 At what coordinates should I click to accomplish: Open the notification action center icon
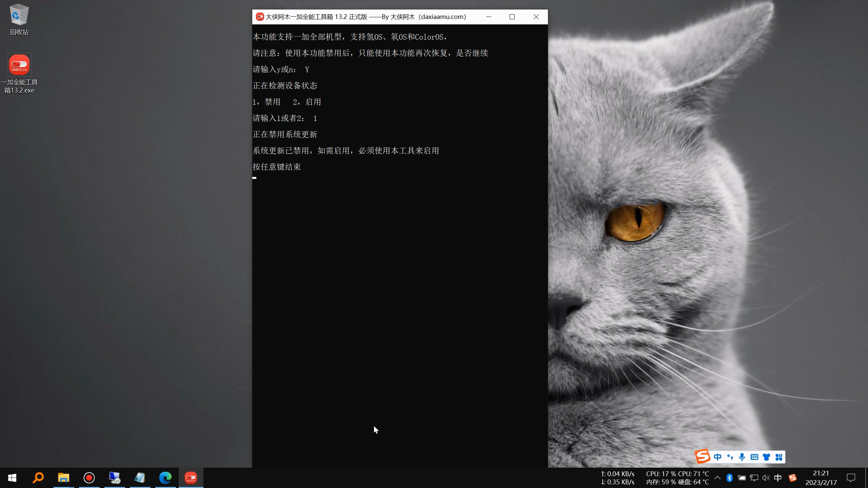[x=851, y=478]
